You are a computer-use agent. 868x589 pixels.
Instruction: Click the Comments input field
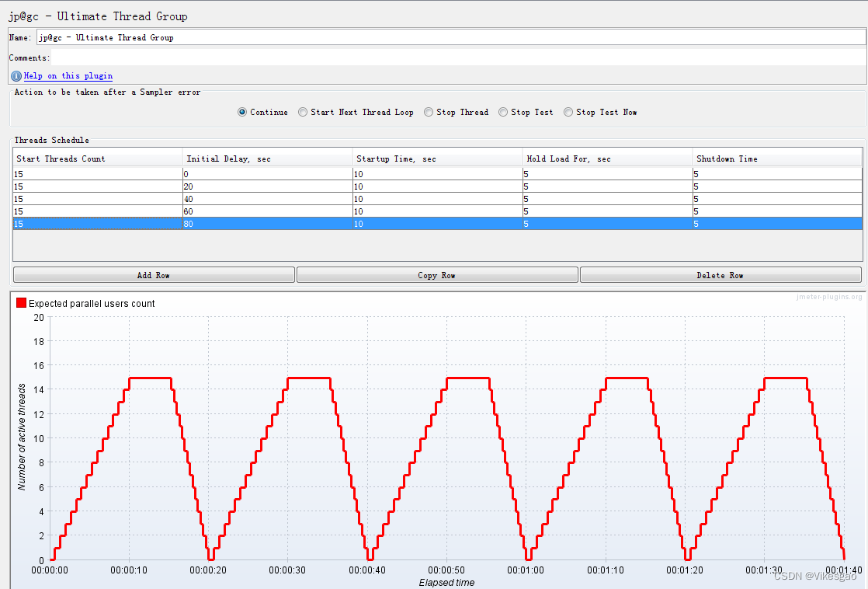tap(458, 57)
